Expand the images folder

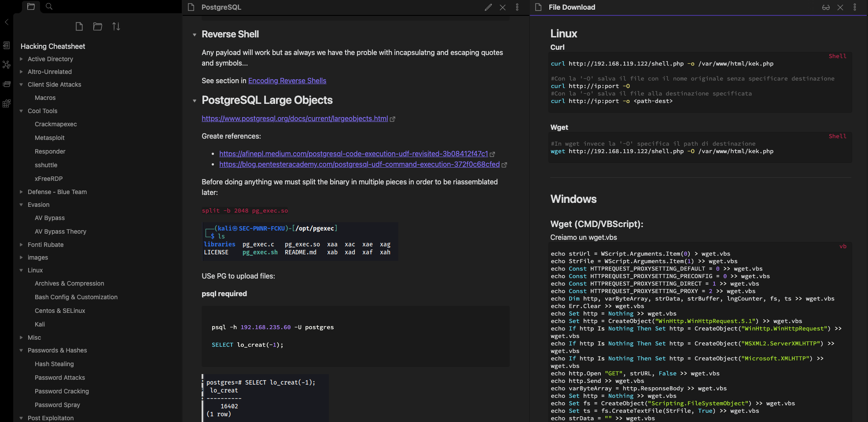(x=21, y=257)
